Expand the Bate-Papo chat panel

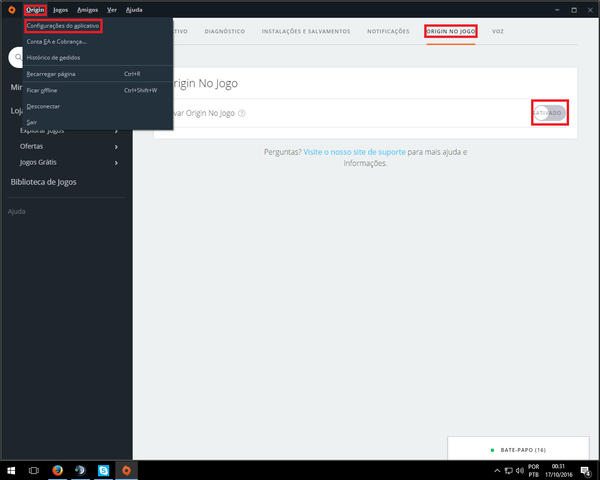pyautogui.click(x=518, y=450)
